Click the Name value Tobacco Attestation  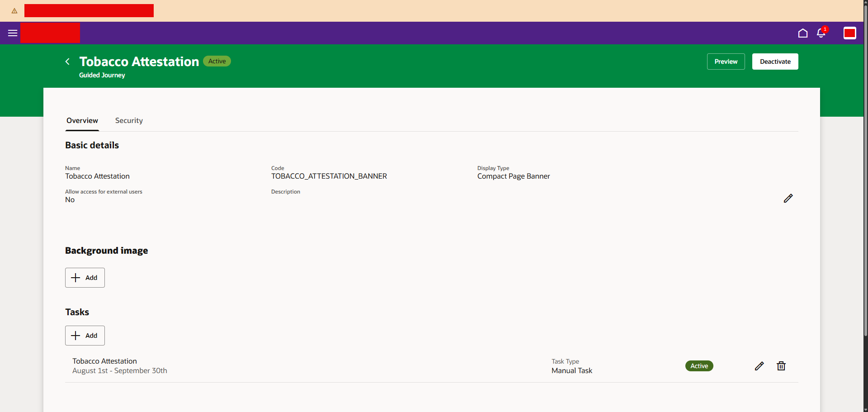click(x=97, y=176)
